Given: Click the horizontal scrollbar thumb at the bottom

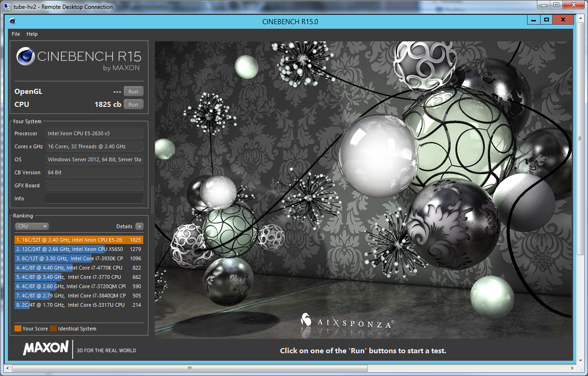Looking at the screenshot, I should click(190, 369).
